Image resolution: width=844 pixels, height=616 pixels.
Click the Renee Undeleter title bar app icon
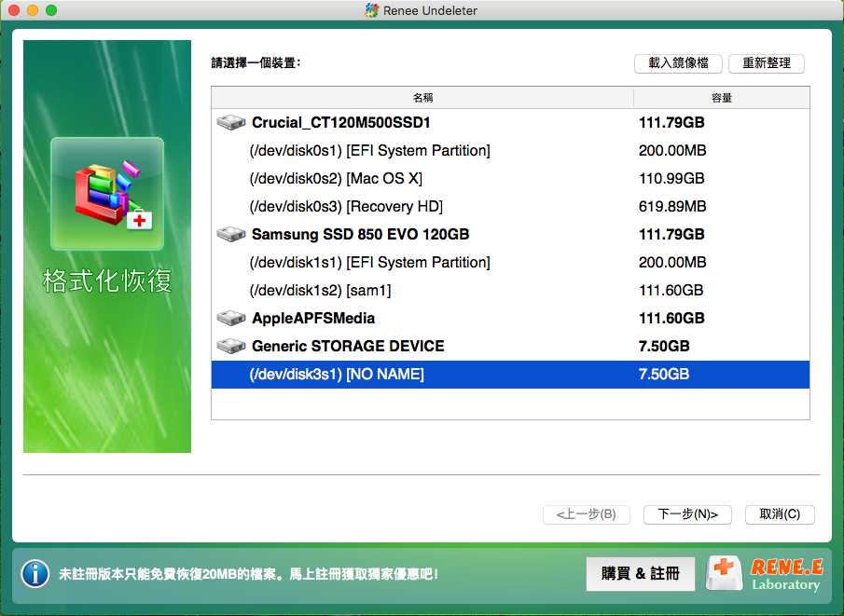tap(371, 10)
